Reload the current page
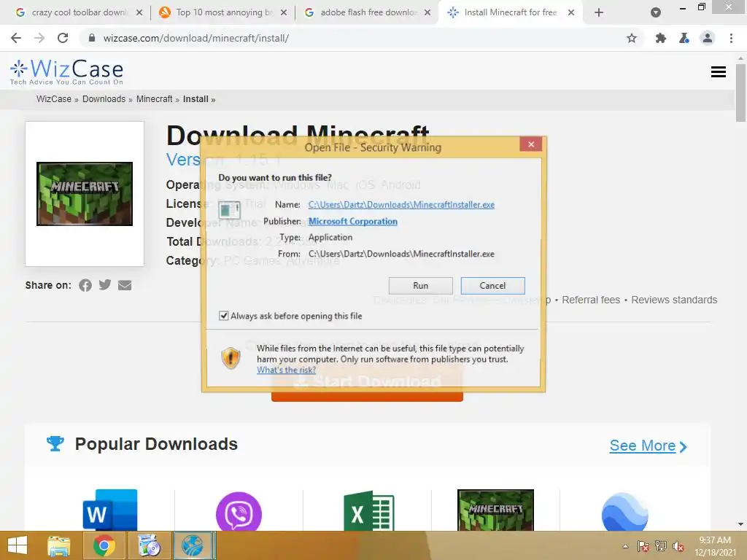 [63, 38]
